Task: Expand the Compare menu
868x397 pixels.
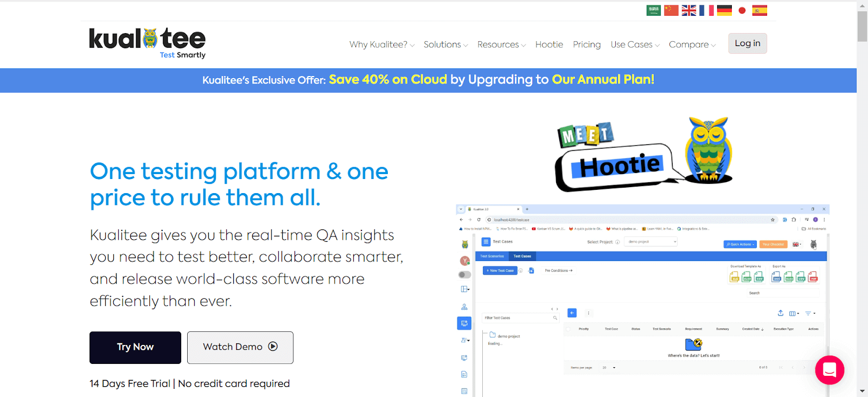Action: pyautogui.click(x=692, y=44)
